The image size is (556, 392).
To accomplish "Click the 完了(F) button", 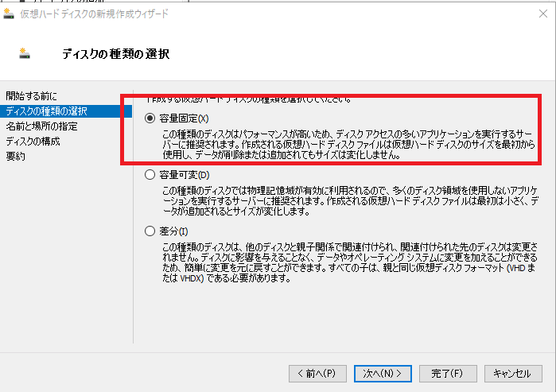I will (448, 374).
